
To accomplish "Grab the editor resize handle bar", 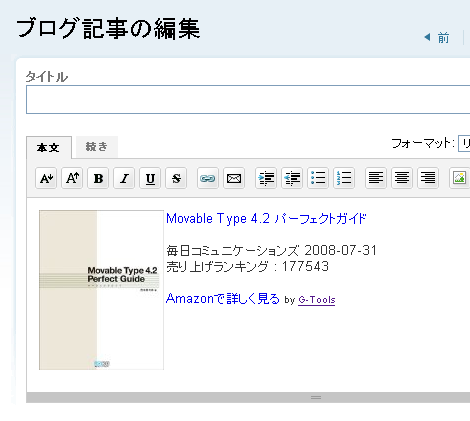I will point(248,397).
